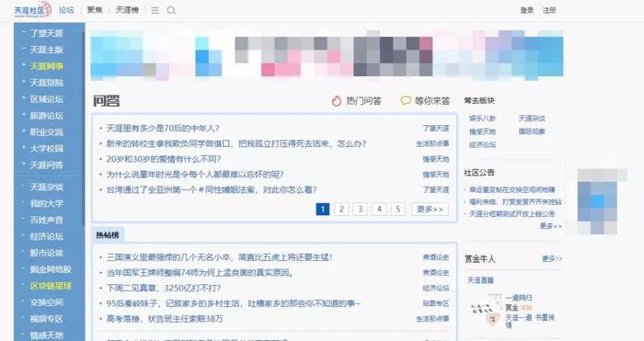Collapse the 了望天涯 sidebar section

(x=23, y=32)
